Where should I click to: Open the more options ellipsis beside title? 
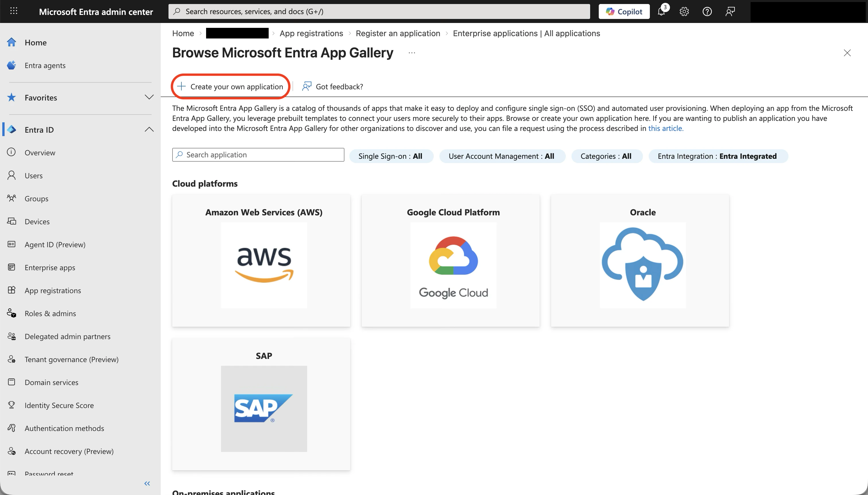[412, 53]
